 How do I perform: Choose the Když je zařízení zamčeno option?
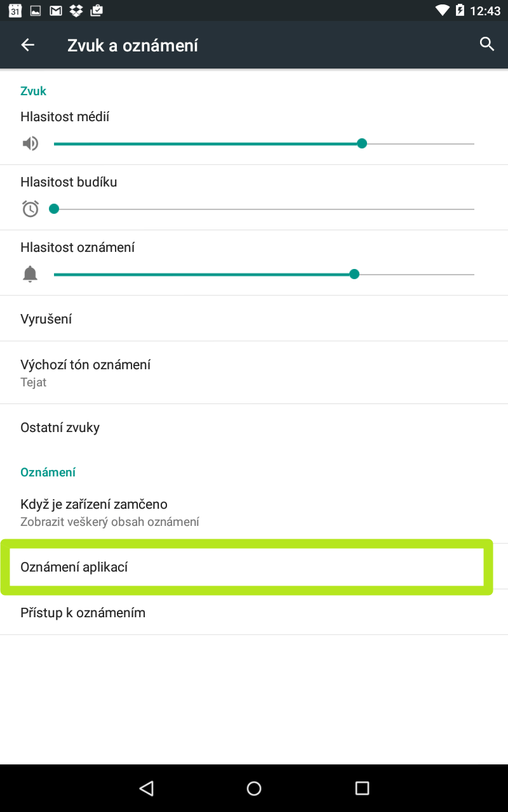(254, 513)
